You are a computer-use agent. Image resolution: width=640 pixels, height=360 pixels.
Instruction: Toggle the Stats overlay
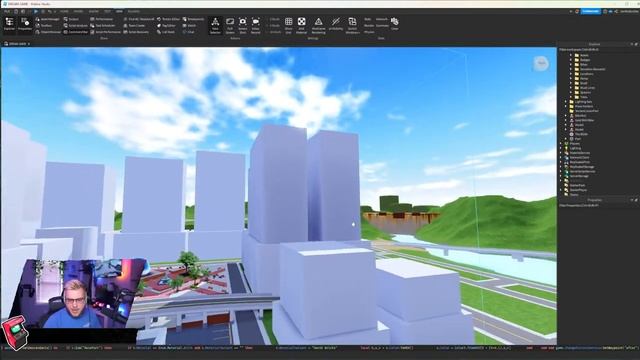[x=368, y=19]
